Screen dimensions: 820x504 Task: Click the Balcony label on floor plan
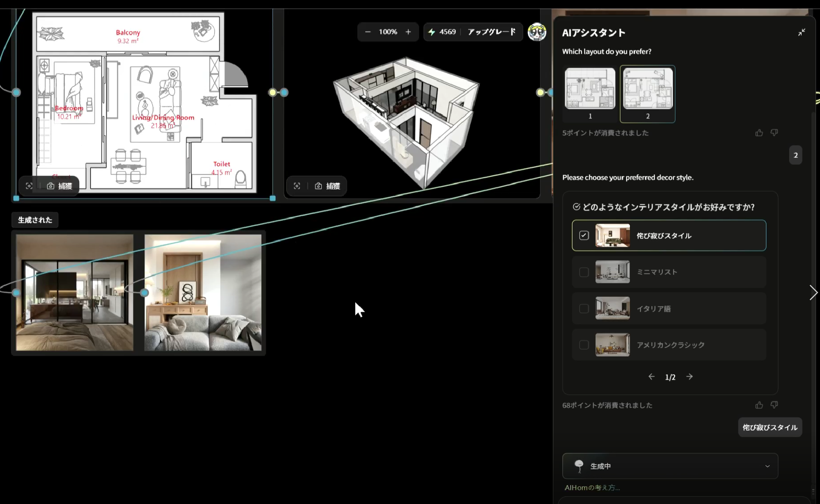point(128,33)
